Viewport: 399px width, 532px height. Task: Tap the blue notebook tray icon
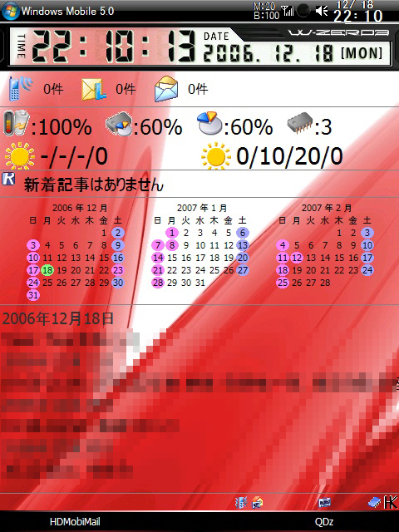(375, 502)
